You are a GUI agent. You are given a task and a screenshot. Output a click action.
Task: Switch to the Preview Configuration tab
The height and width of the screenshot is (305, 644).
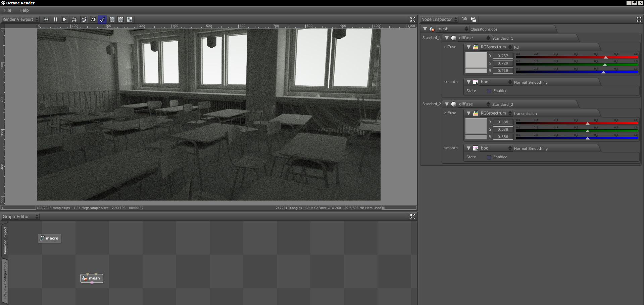coord(5,281)
